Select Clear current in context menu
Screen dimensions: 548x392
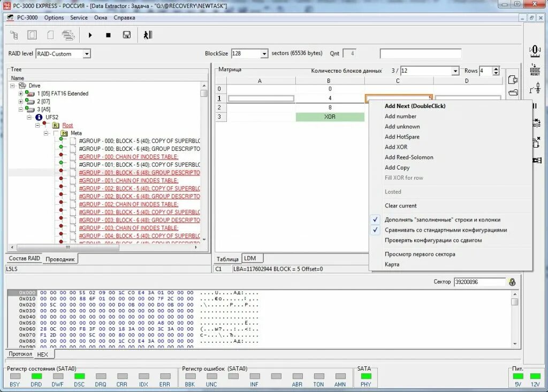pos(400,206)
